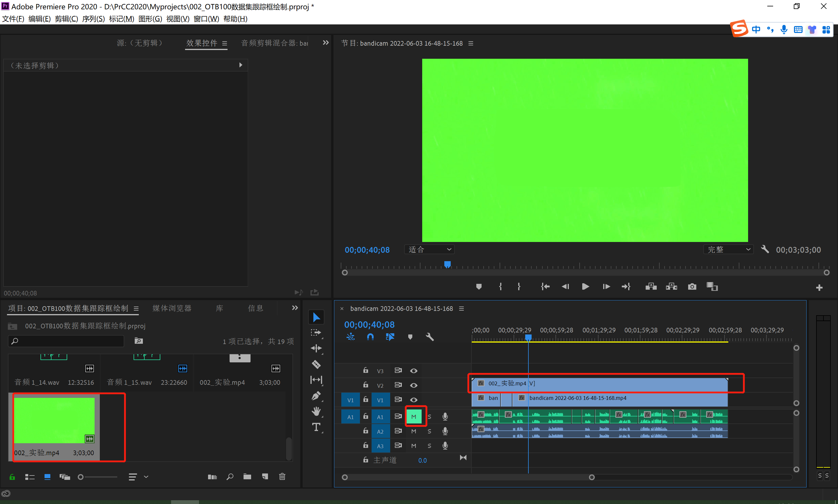Select the Track Select Forward tool
This screenshot has width=838, height=504.
coord(316,333)
